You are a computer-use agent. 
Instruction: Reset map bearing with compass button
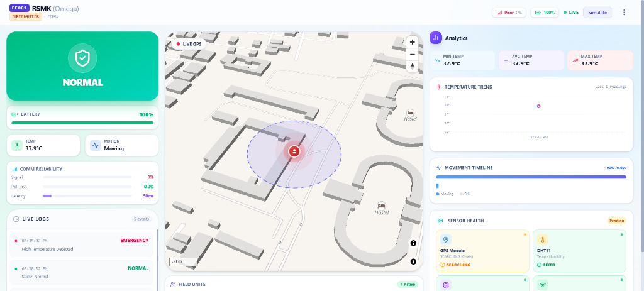pos(413,67)
